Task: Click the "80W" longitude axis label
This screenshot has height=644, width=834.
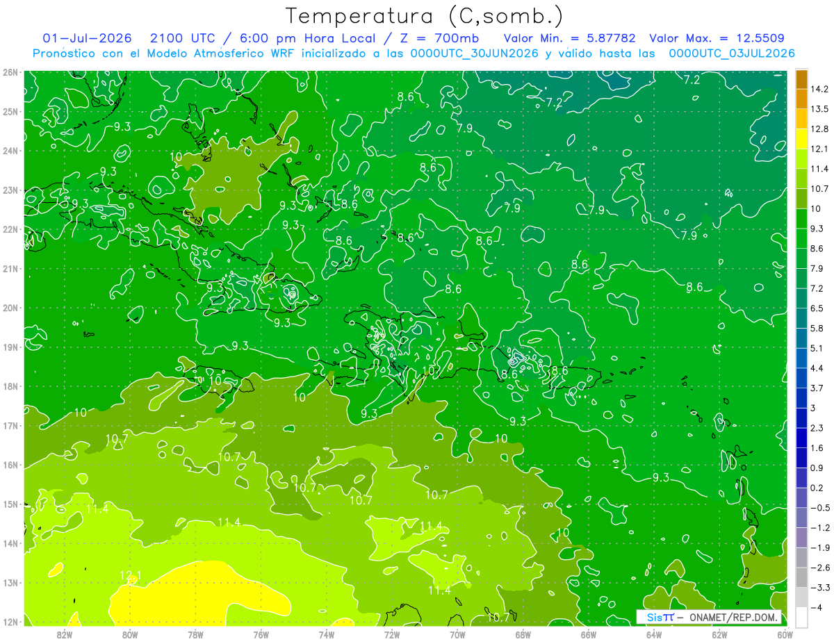Action: point(130,634)
